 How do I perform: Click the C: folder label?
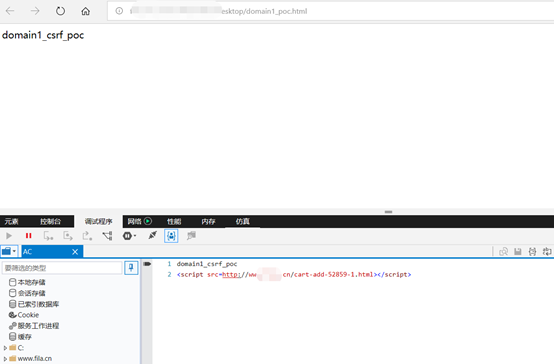click(20, 348)
